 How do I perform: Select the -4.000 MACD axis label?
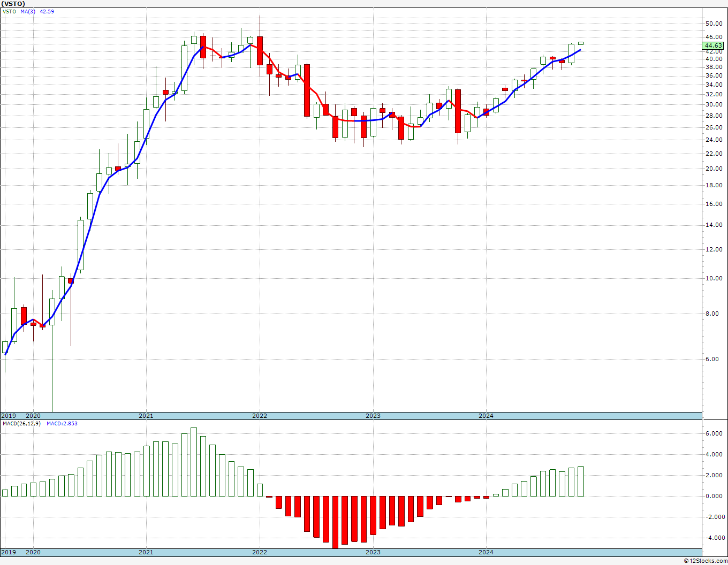(715, 538)
